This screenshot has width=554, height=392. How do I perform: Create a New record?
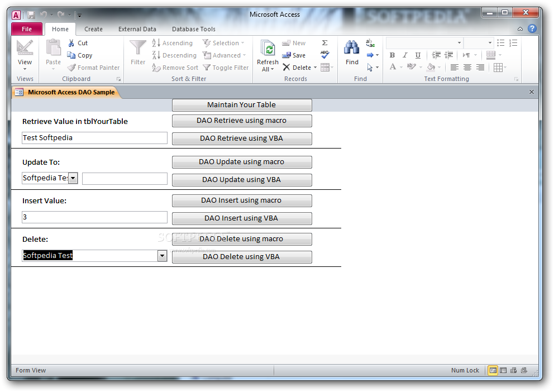(x=294, y=43)
